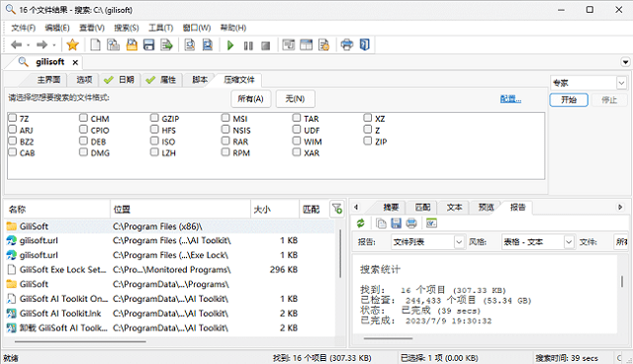Click the results list vertical scrollbar
The width and height of the screenshot is (633, 364).
point(340,253)
